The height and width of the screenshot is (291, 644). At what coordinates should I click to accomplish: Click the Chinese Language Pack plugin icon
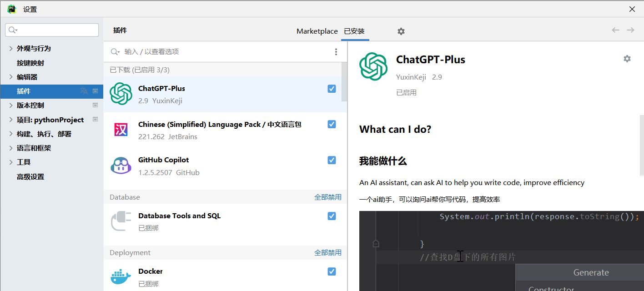tap(121, 130)
